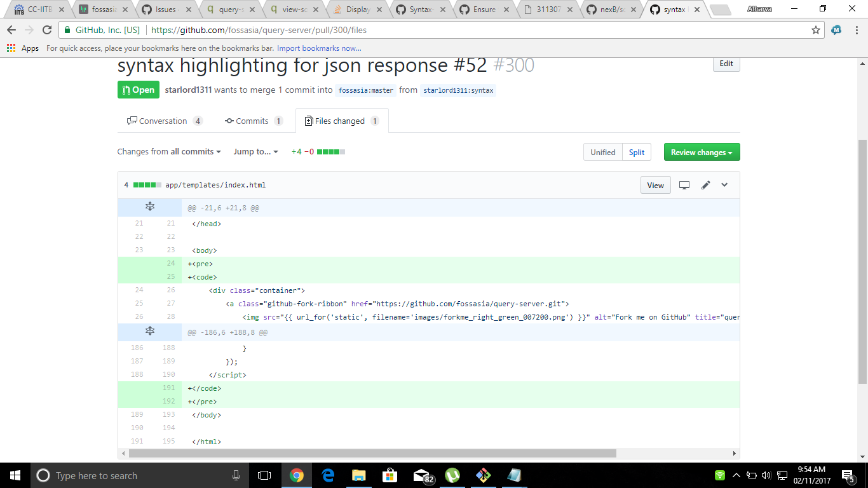Click GitHub, Inc. secure lock indicator
Screen dimensions: 868x488
[x=102, y=30]
